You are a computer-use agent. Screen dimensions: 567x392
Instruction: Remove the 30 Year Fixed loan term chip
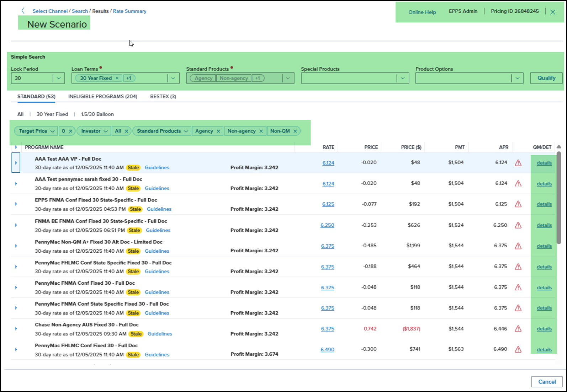point(117,78)
